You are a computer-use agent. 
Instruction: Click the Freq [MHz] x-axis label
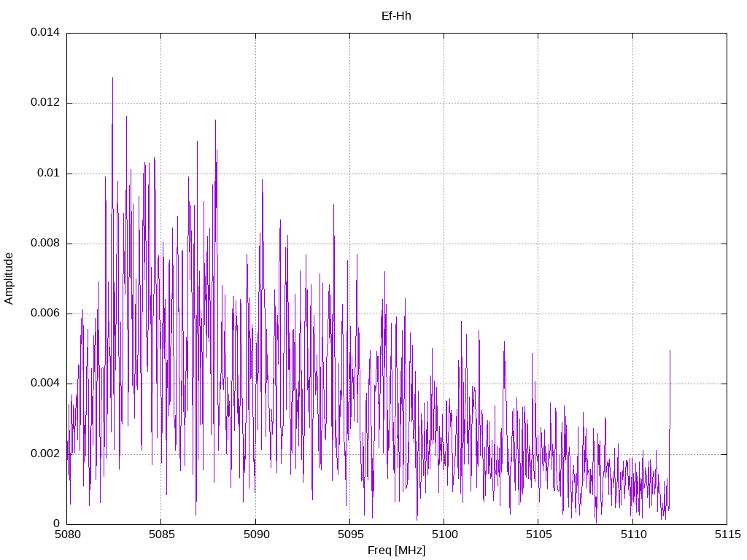(x=396, y=550)
